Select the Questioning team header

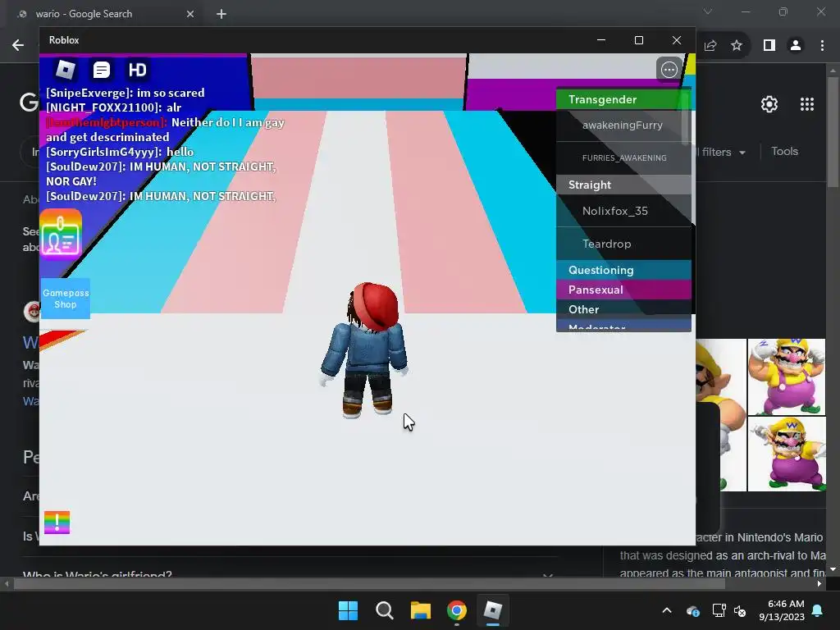(x=623, y=270)
